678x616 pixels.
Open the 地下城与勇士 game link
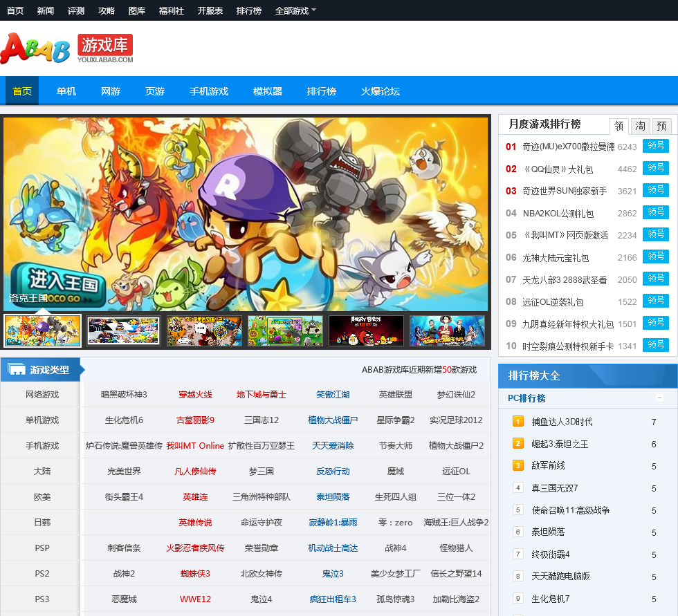tap(262, 394)
